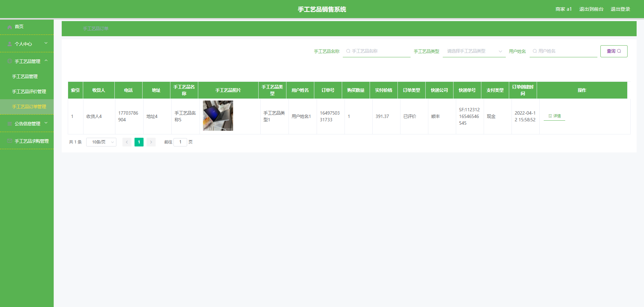
Task: Go to next page with right arrow
Action: coord(151,142)
